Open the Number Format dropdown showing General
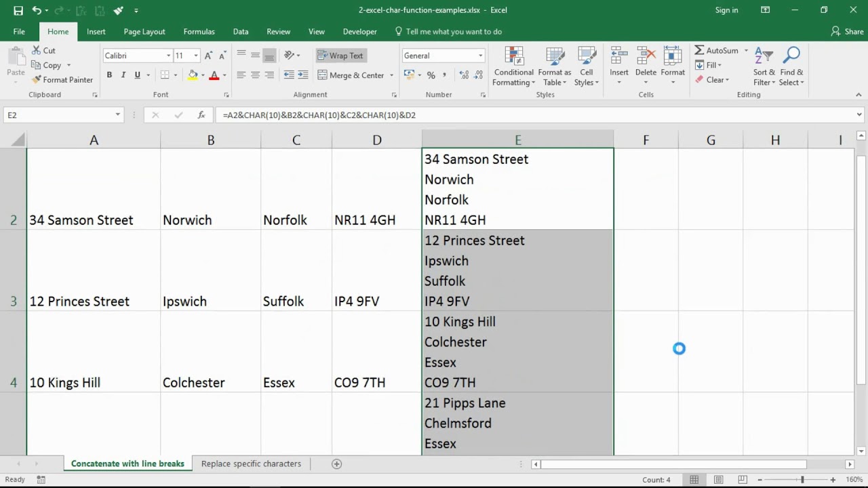 443,55
